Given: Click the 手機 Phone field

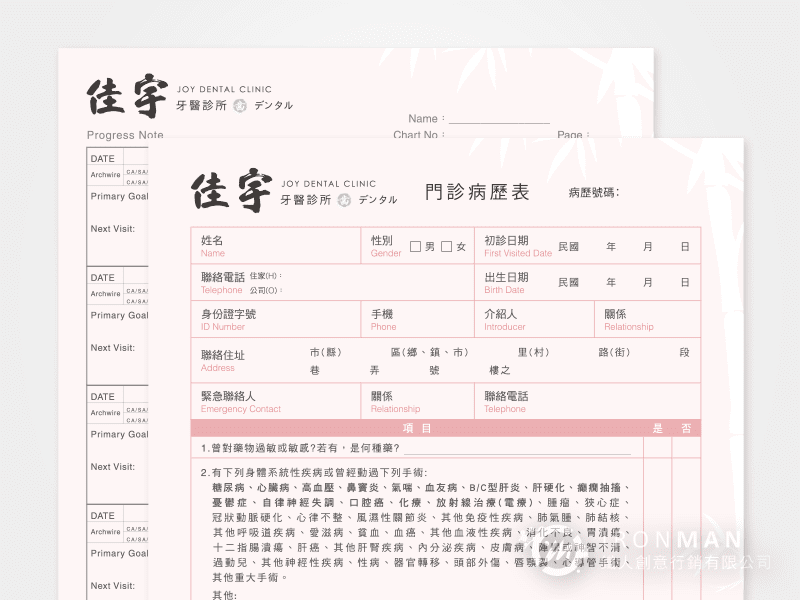Looking at the screenshot, I should [x=418, y=319].
